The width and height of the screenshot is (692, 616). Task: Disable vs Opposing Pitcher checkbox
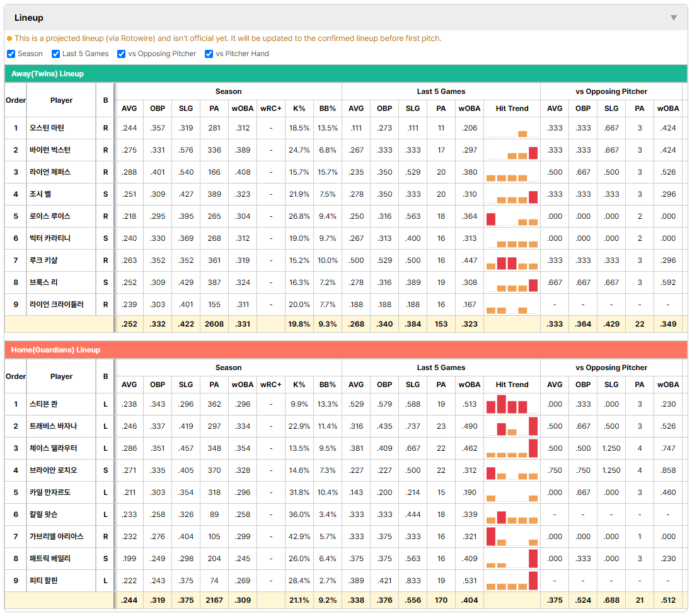pyautogui.click(x=122, y=54)
